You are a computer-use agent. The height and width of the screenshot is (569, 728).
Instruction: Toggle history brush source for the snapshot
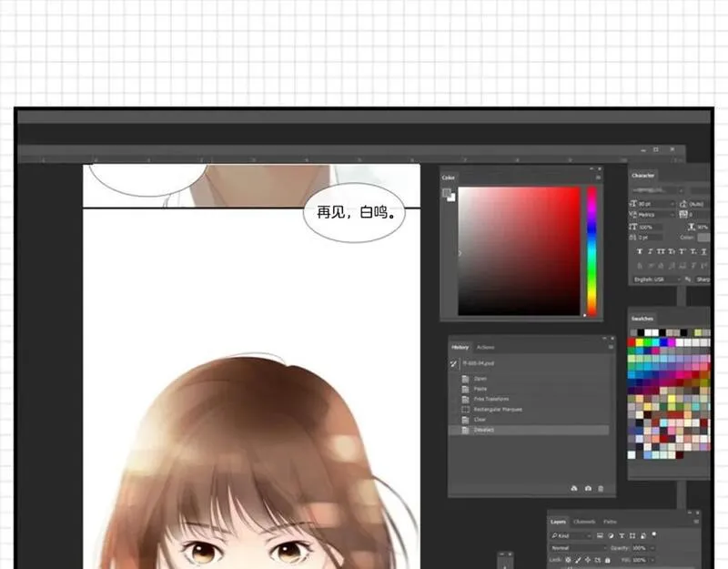point(454,362)
